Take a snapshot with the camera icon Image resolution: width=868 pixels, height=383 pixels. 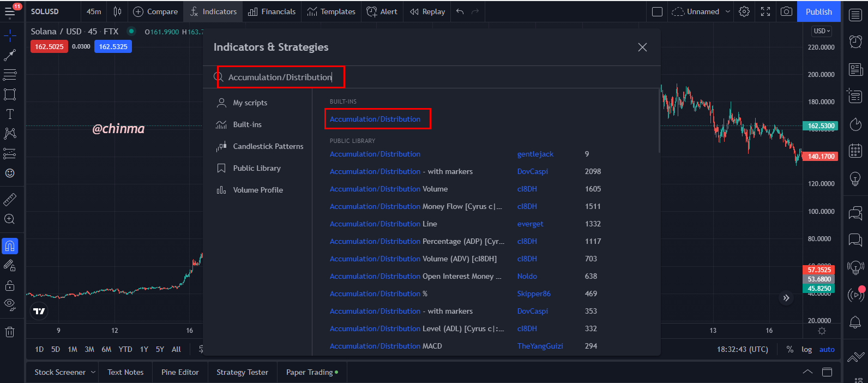[x=786, y=11]
